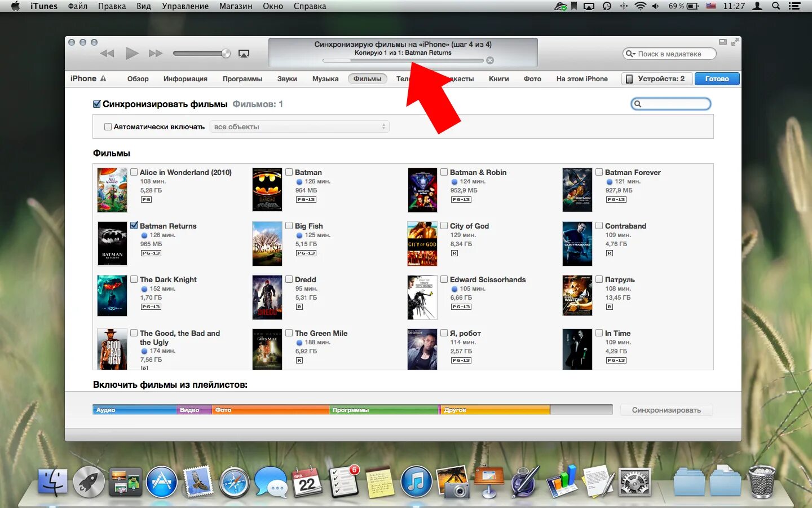Viewport: 812px width, 508px height.
Task: Open Mission Control in the dock
Action: [x=125, y=483]
